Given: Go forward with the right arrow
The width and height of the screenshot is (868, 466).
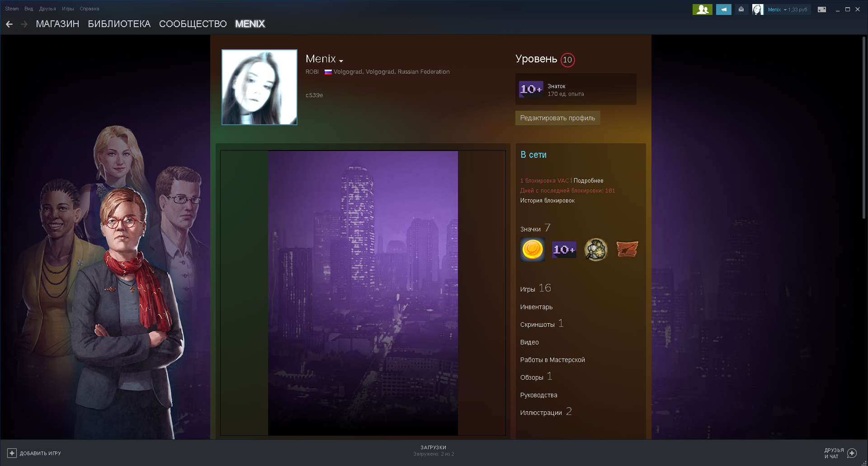Looking at the screenshot, I should pyautogui.click(x=24, y=24).
